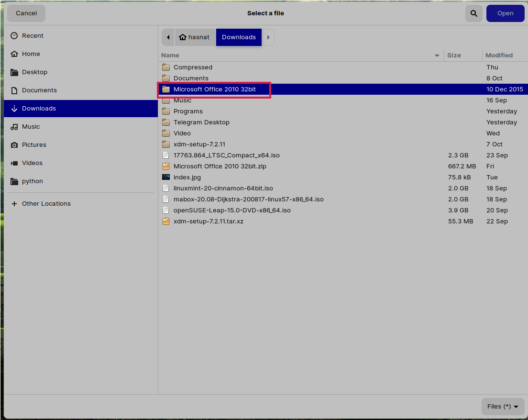528x420 pixels.
Task: Click the plus icon for Other Locations
Action: tap(14, 204)
